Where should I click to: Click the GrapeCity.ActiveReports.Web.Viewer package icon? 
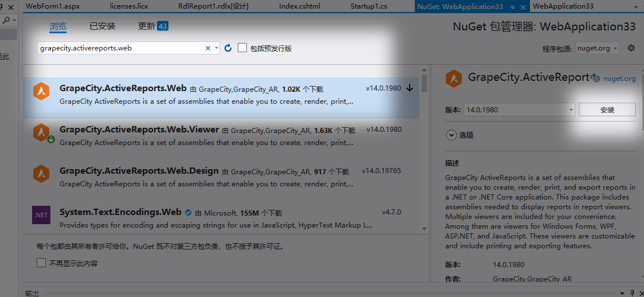point(41,132)
